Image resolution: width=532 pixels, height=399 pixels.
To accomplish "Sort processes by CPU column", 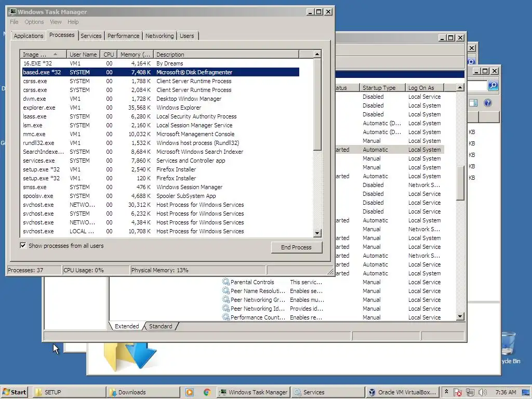I will pos(109,54).
